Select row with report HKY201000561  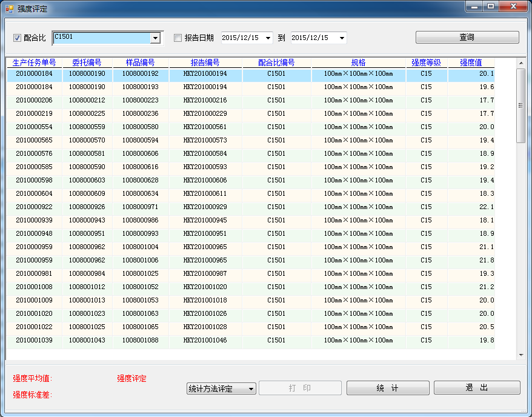click(205, 127)
